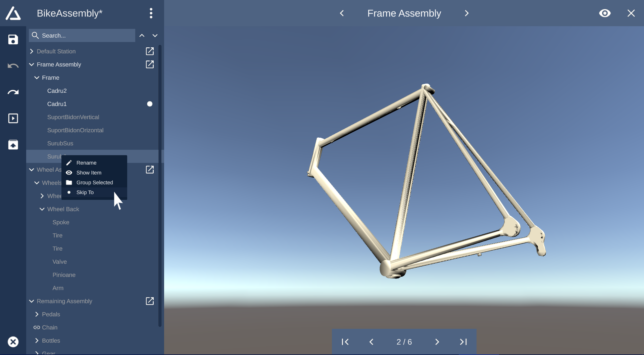Open Wheel Assembly station link icon
Image resolution: width=644 pixels, height=355 pixels.
pos(150,170)
